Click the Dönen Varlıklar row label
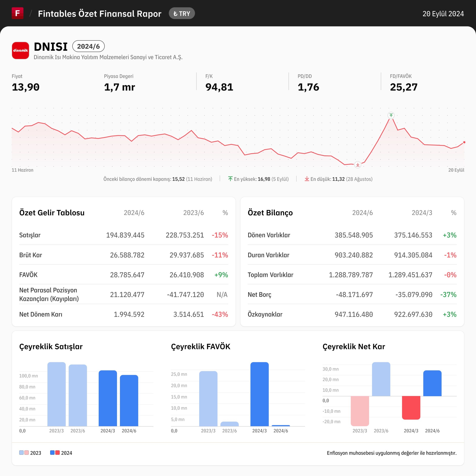The width and height of the screenshot is (476, 476). [x=269, y=235]
